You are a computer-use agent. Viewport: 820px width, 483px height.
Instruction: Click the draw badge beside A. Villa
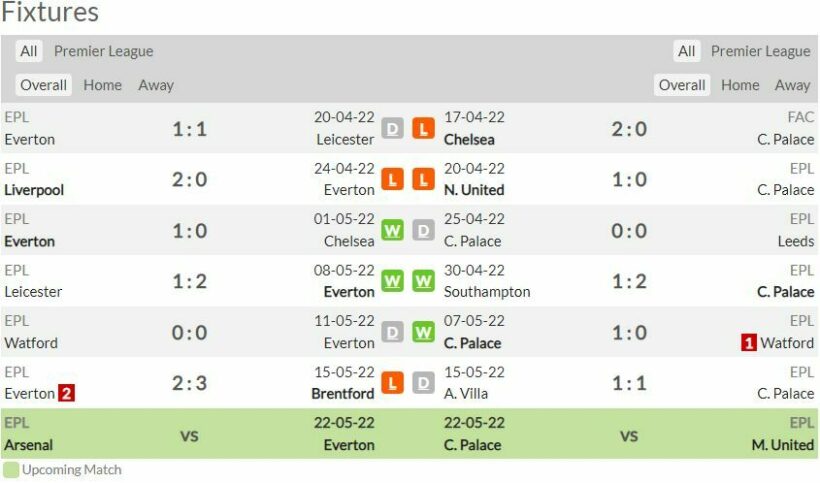(x=423, y=383)
